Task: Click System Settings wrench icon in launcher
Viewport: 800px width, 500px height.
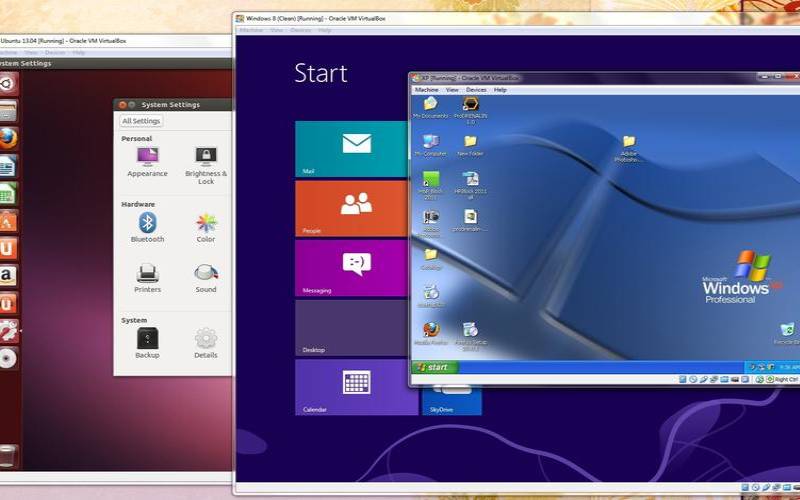Action: (x=8, y=331)
